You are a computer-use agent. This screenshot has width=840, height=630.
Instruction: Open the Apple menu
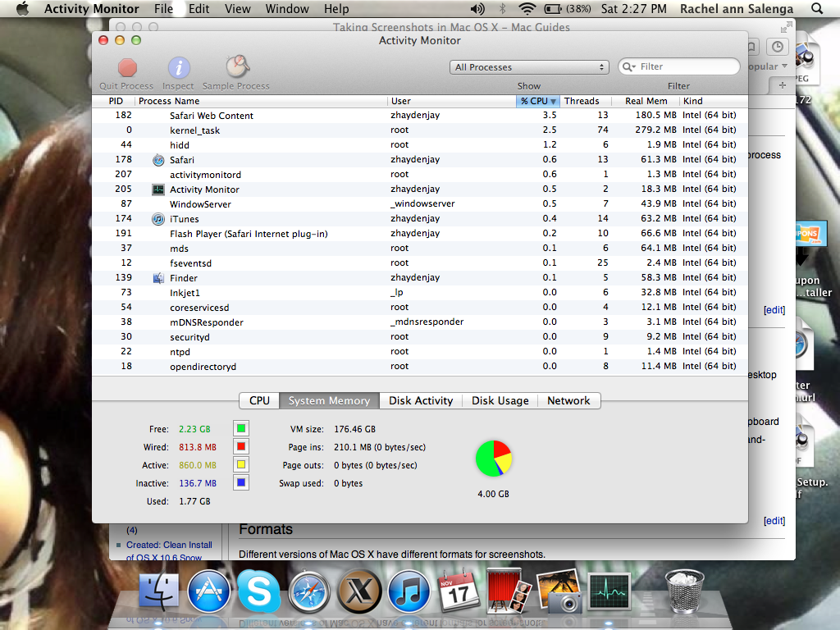pos(22,8)
